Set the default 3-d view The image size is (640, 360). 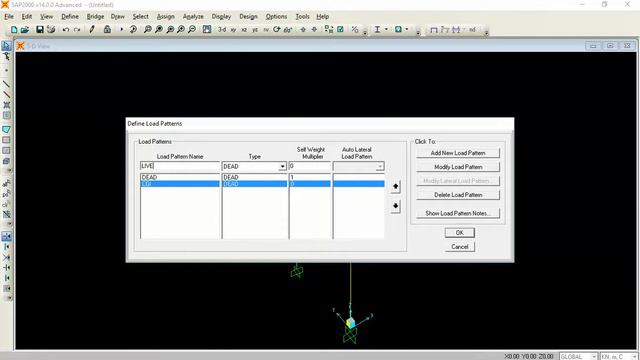222,30
